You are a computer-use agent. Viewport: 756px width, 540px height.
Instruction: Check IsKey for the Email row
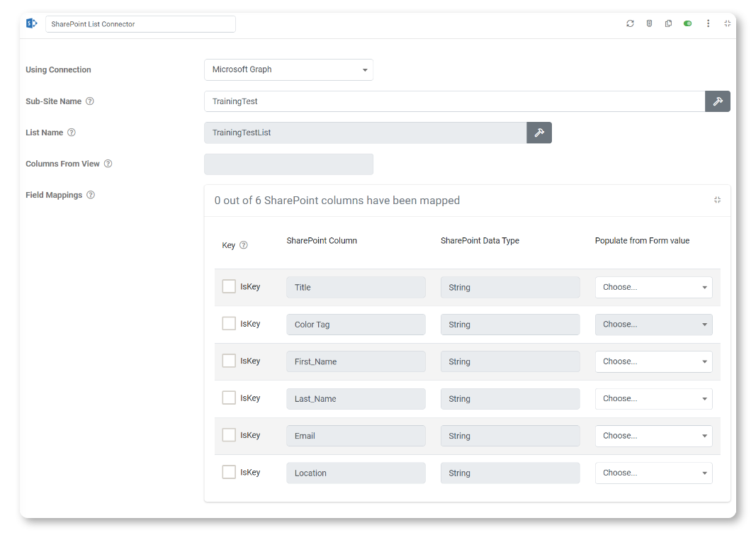click(x=229, y=435)
